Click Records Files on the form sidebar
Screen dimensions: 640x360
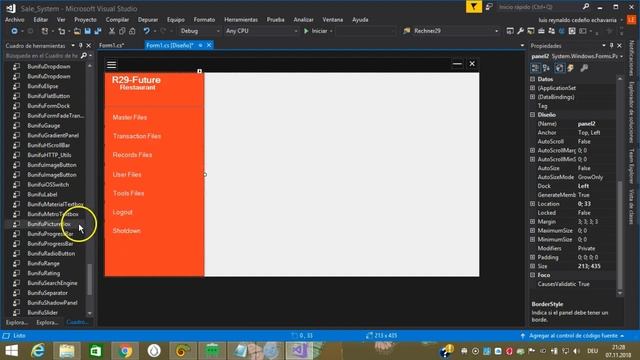[x=132, y=155]
